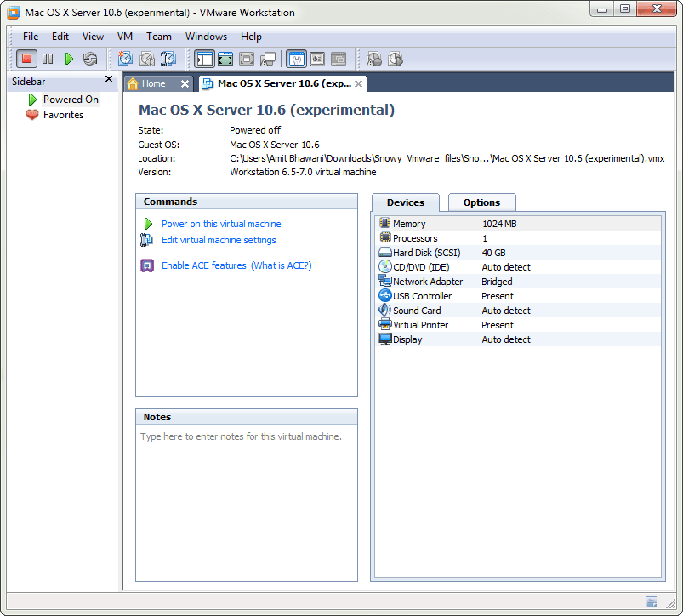Click the green Power On toolbar button
The width and height of the screenshot is (683, 616).
click(x=69, y=59)
